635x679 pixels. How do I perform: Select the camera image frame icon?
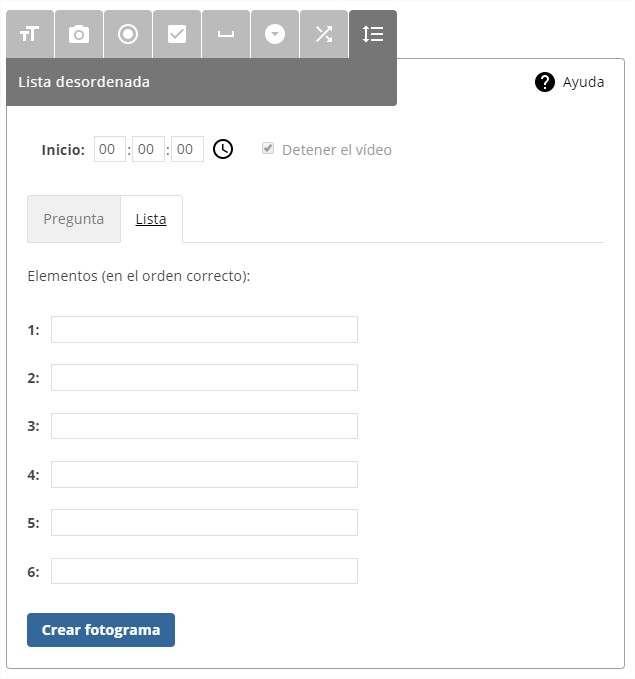tap(78, 34)
